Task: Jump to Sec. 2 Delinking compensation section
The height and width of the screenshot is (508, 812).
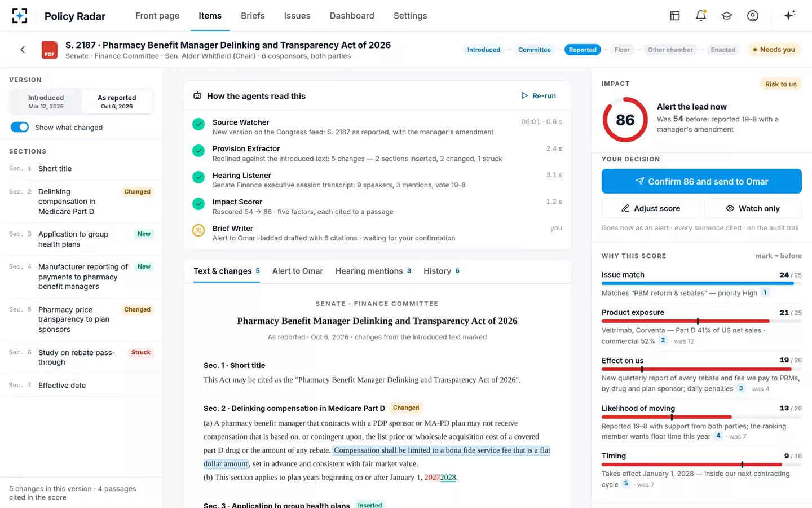Action: (x=81, y=202)
